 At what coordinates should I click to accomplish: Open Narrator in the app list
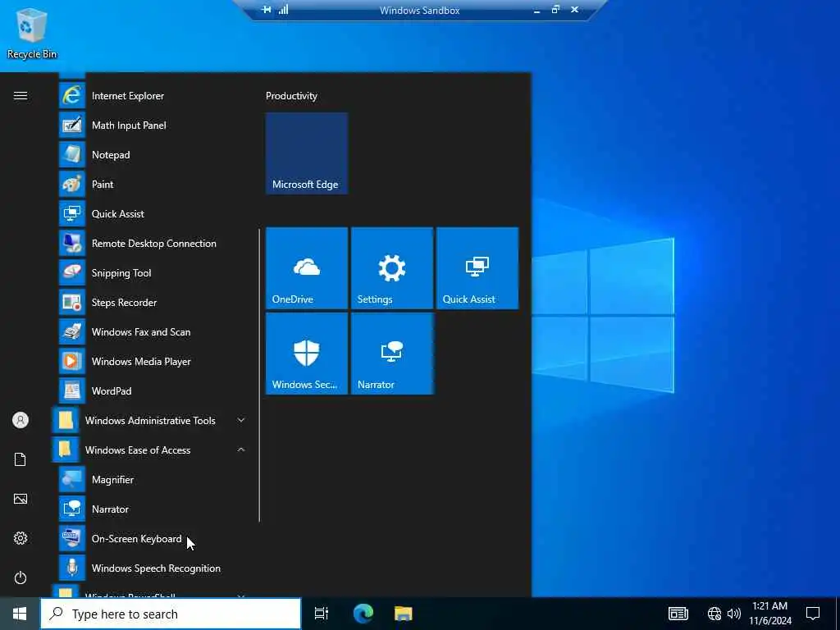153,509
